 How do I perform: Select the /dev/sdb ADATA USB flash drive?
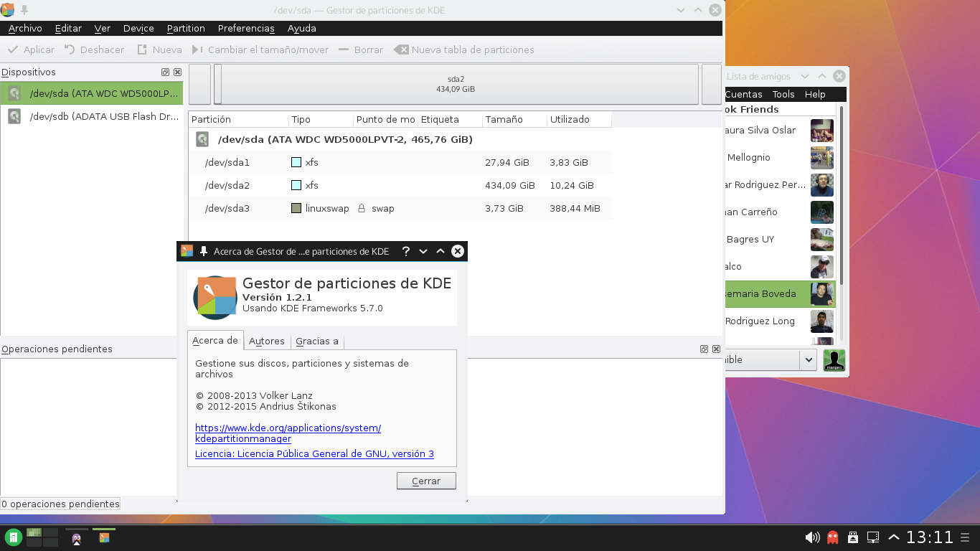(x=92, y=116)
